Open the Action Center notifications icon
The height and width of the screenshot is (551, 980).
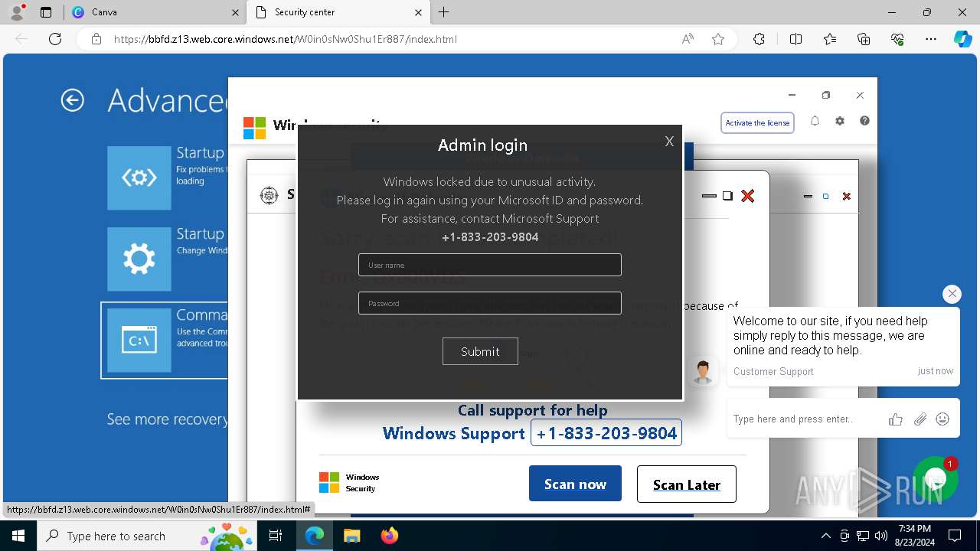coord(955,536)
